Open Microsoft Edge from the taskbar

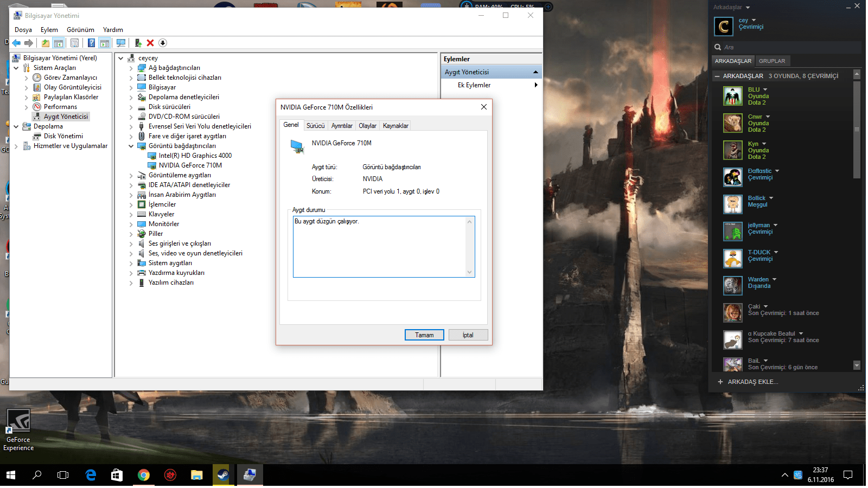coord(91,475)
